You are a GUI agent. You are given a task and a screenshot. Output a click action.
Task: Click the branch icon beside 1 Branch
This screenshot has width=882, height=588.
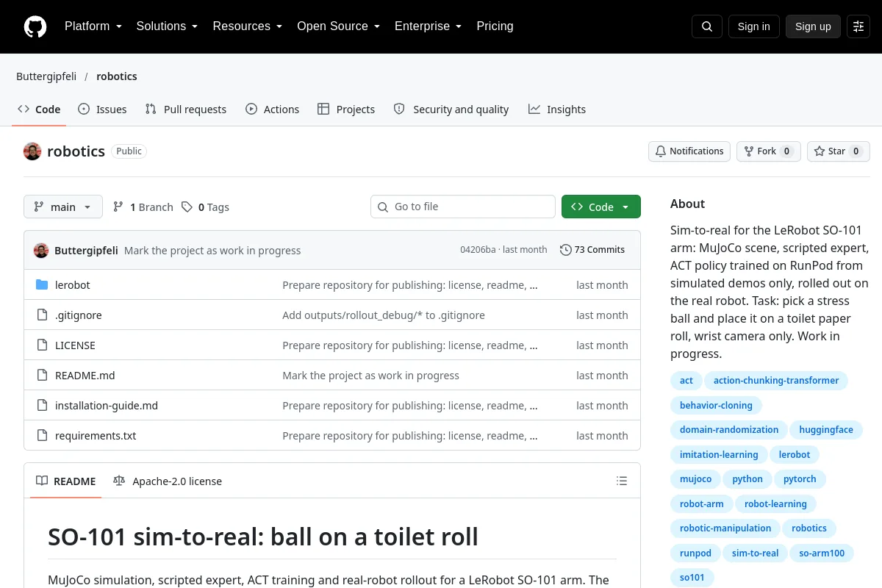(x=118, y=207)
